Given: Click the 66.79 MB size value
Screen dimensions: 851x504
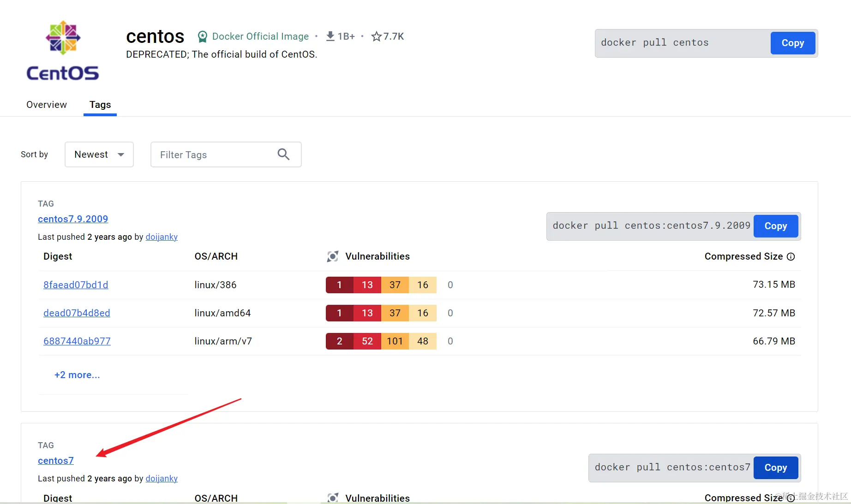Looking at the screenshot, I should coord(774,341).
